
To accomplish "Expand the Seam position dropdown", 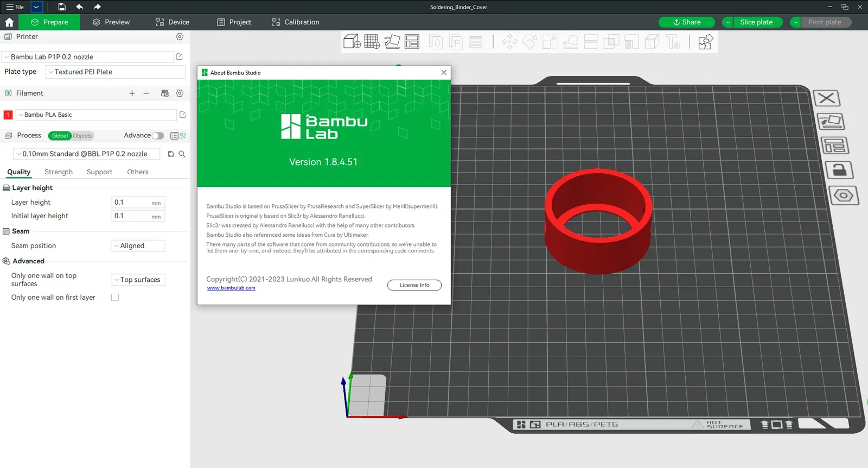I will click(138, 246).
